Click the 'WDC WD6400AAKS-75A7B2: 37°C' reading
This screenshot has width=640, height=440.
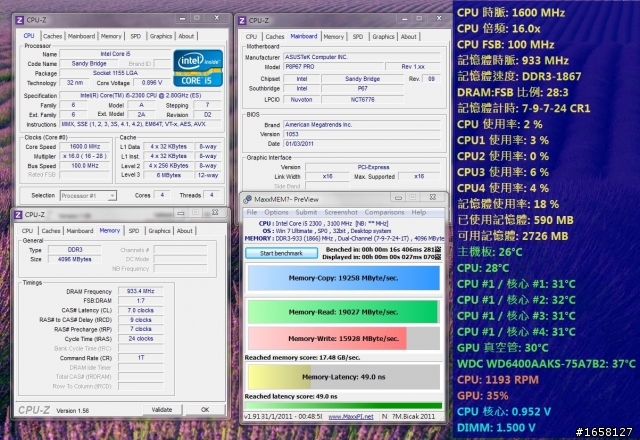click(x=546, y=364)
